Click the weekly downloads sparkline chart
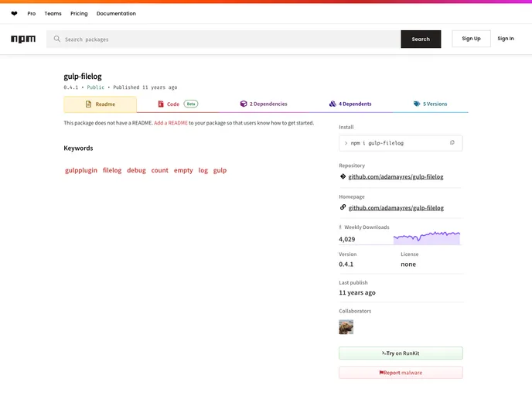This screenshot has width=532, height=396. point(427,237)
